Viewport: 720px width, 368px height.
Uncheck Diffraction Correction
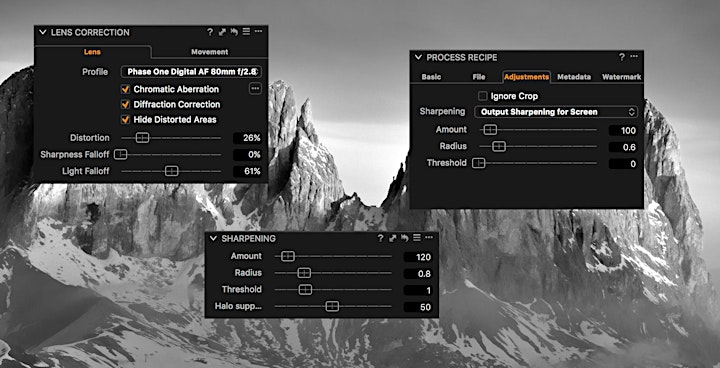click(125, 104)
